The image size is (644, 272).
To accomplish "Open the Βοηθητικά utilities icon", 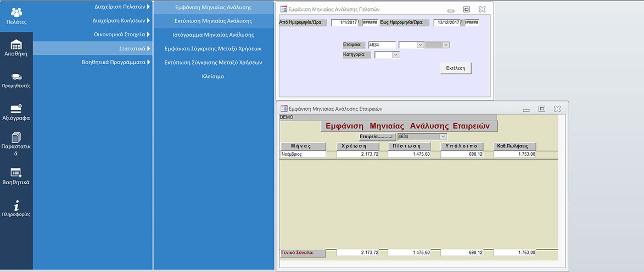I will 16,175.
